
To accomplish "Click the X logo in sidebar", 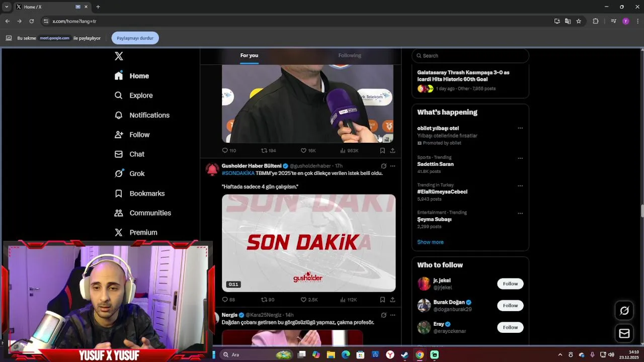I will click(119, 56).
